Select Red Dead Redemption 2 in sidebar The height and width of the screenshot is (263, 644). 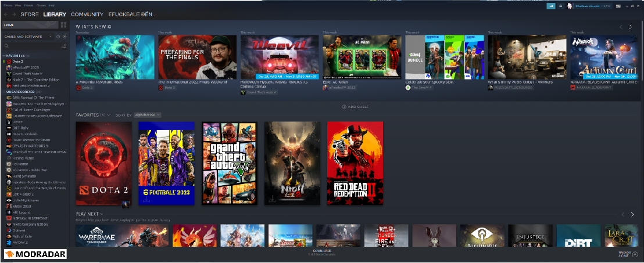[x=31, y=85]
